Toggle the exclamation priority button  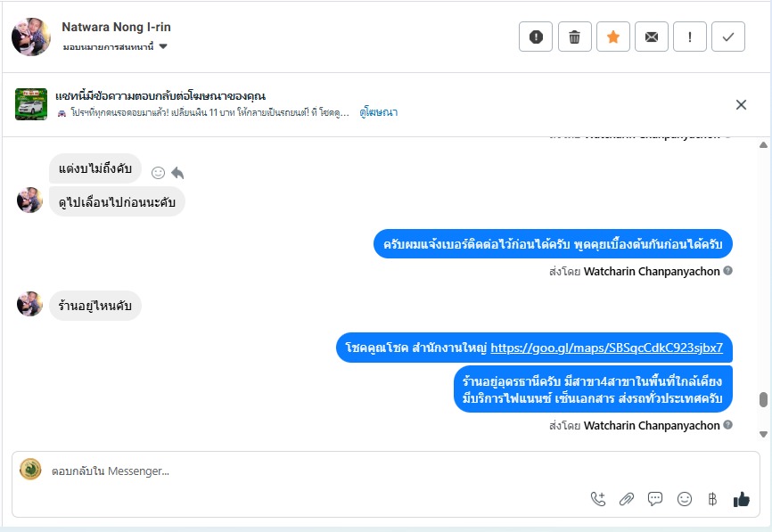click(690, 37)
